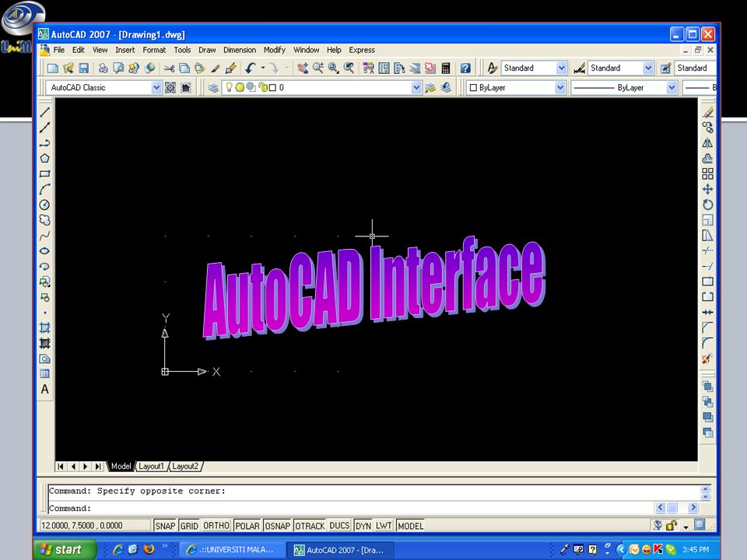
Task: Expand the layer list dropdown
Action: 416,88
